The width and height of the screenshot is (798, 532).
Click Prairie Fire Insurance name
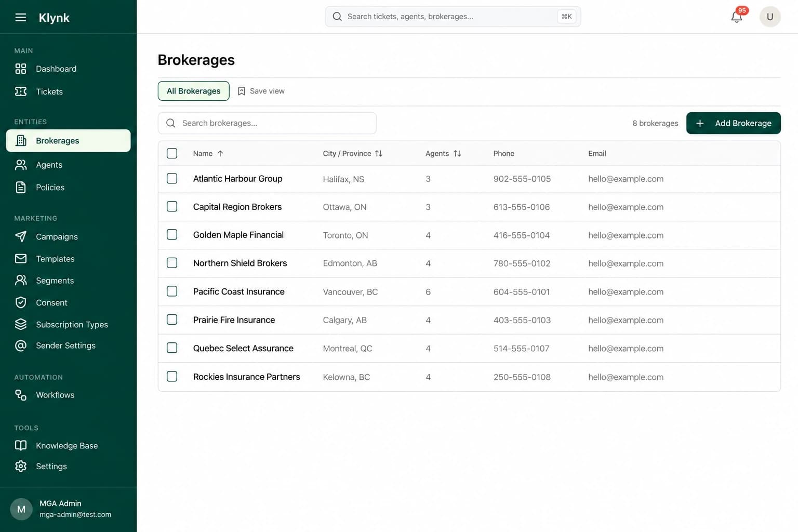234,320
